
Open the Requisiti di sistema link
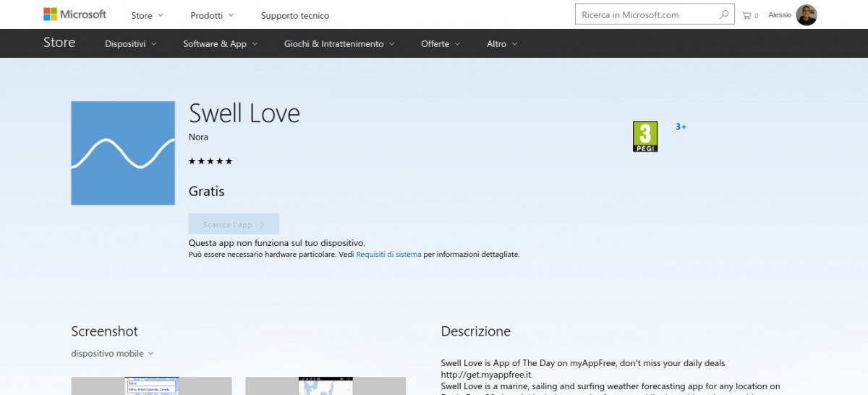[x=388, y=255]
